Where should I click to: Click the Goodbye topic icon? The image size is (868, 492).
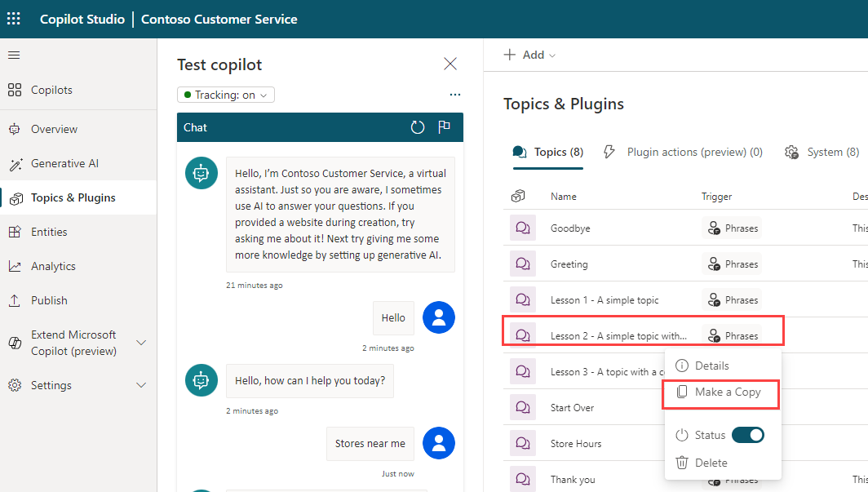pyautogui.click(x=523, y=228)
